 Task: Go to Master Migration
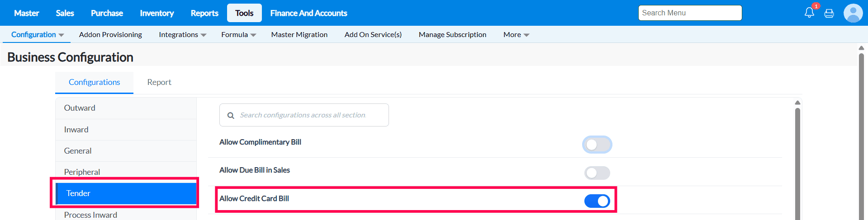pos(299,35)
